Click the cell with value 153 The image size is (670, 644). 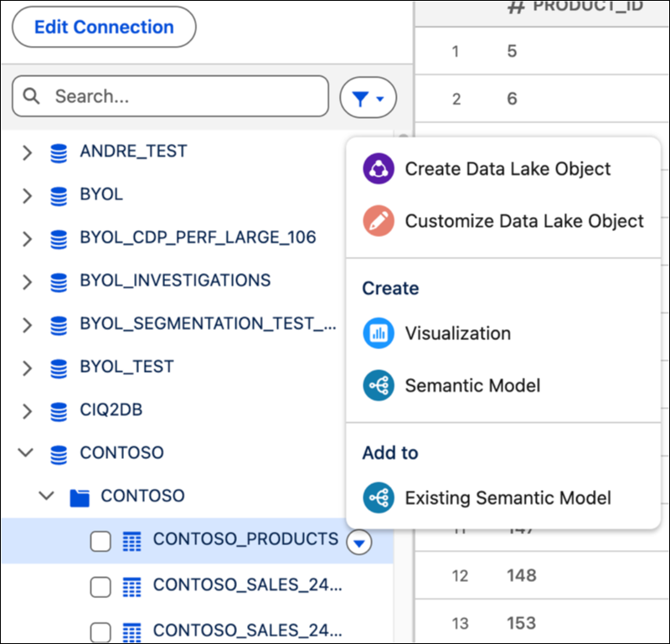[x=521, y=623]
